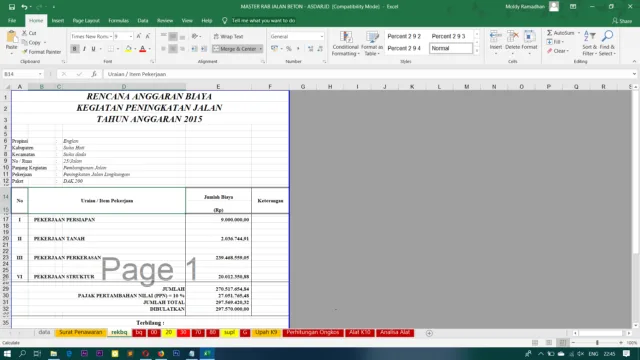Expand the Name Box dropdown arrow
Screen dimensions: 640x360
[40, 74]
